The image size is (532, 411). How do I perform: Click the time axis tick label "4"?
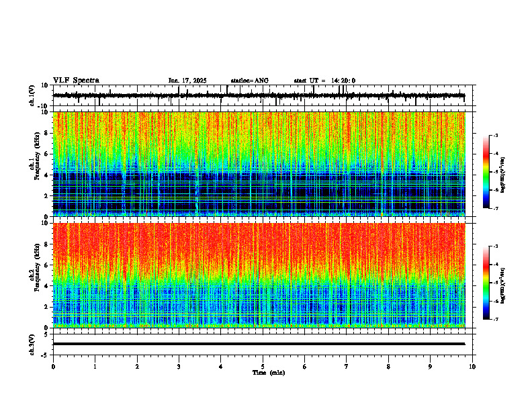tap(221, 367)
